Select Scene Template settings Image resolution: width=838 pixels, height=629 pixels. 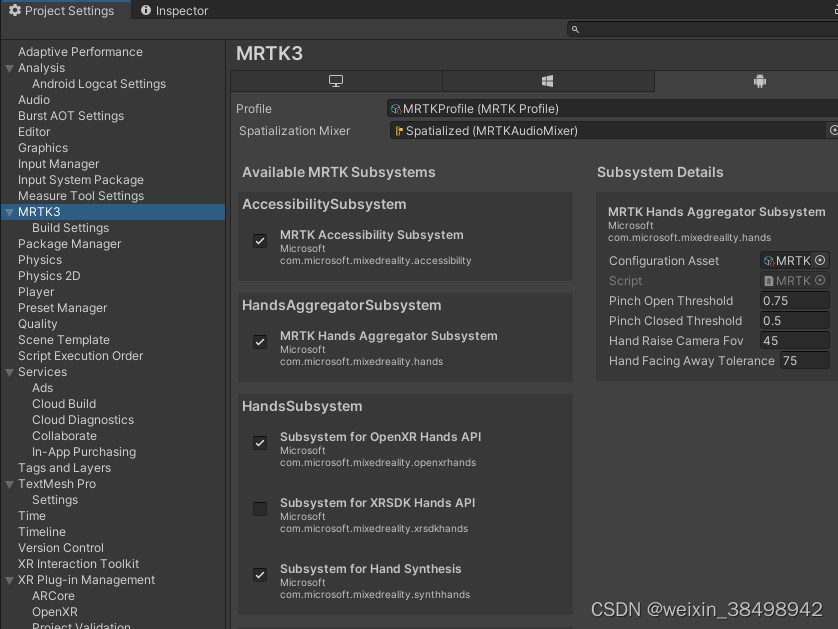pos(64,340)
